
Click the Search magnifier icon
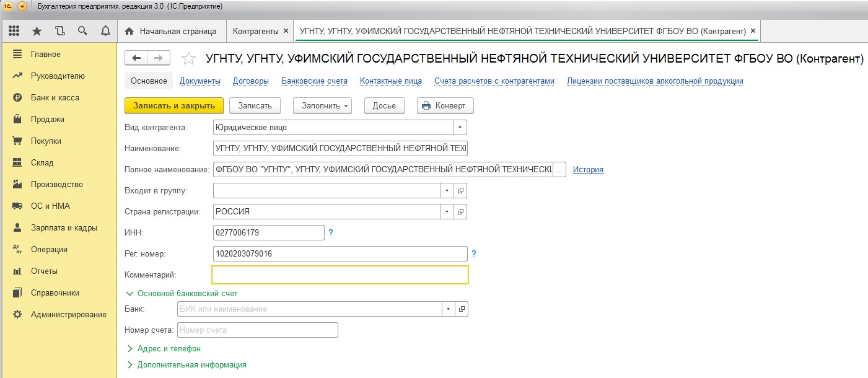pyautogui.click(x=82, y=31)
